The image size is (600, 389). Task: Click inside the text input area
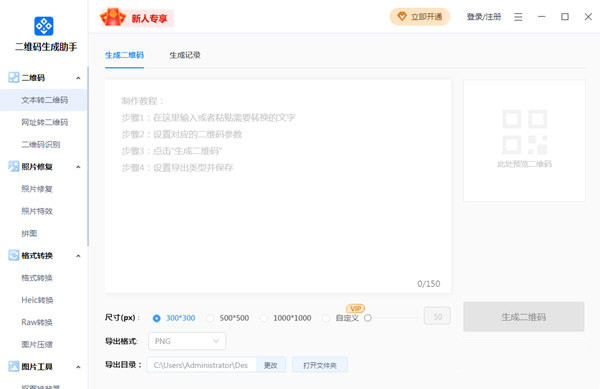coord(278,186)
